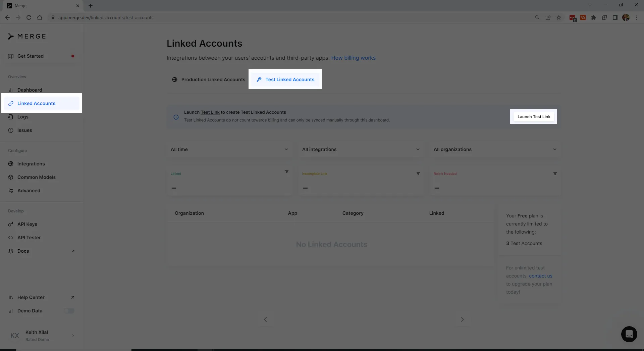Click the Linked status card
644x351 pixels.
[229, 181]
